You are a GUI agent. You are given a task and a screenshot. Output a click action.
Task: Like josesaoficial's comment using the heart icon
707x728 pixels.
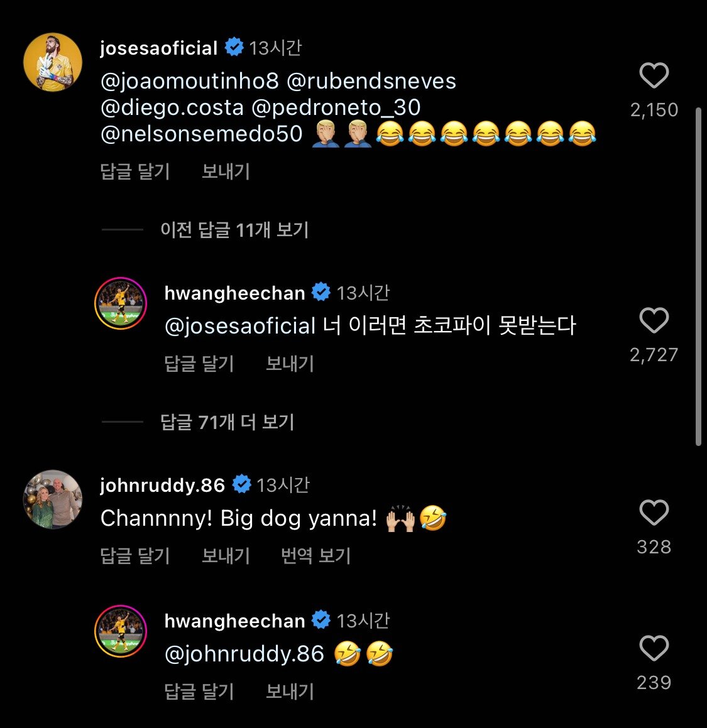tap(654, 74)
